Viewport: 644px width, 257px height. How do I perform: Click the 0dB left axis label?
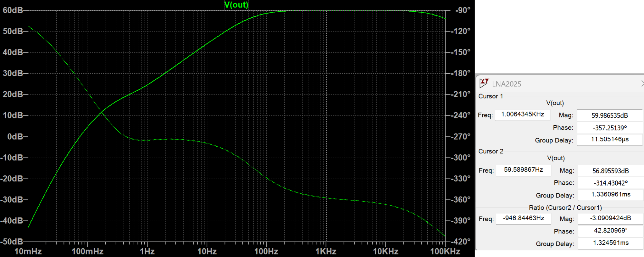pyautogui.click(x=15, y=137)
